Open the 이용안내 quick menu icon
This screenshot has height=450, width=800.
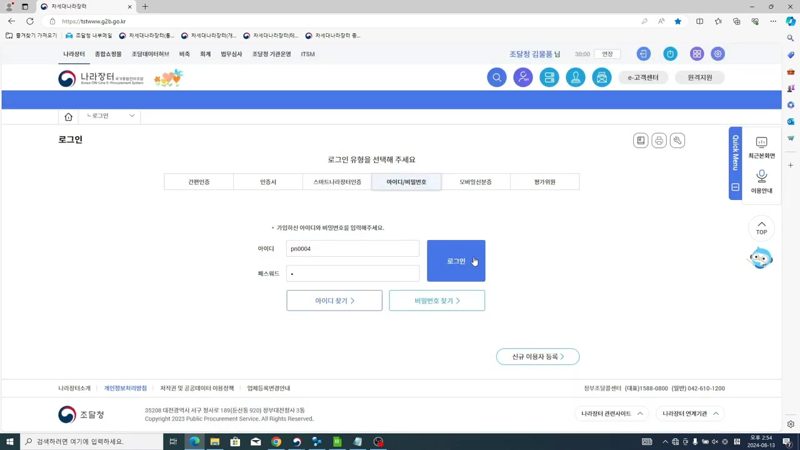[x=761, y=182]
